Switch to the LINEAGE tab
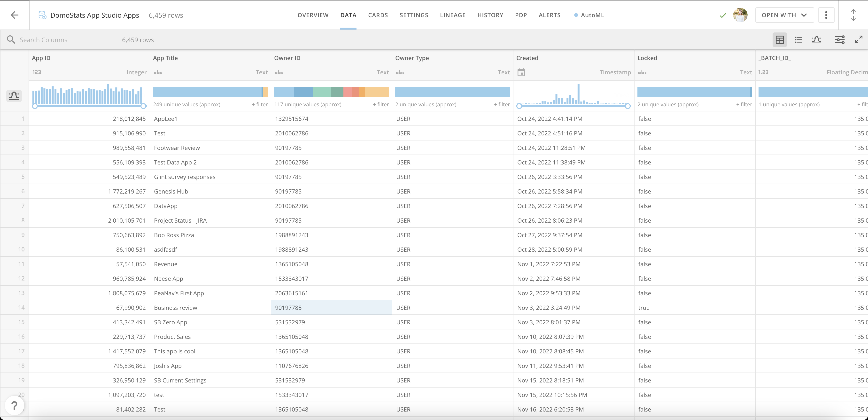This screenshot has width=868, height=420. [453, 15]
